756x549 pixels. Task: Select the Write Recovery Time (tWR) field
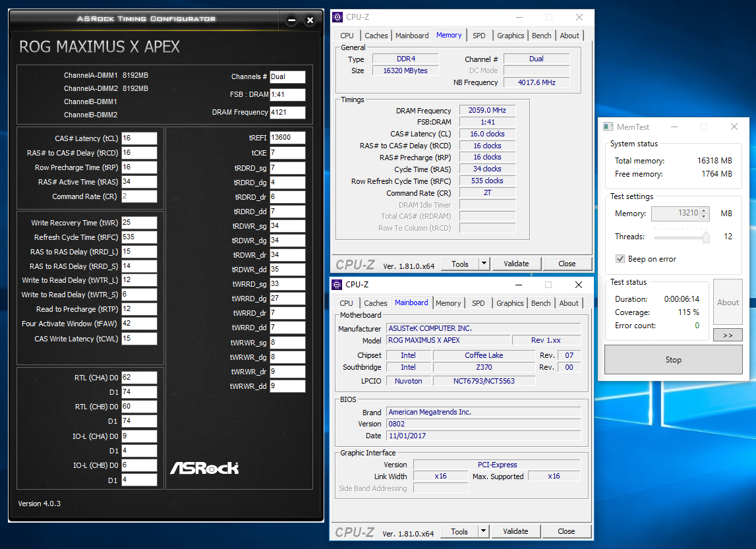139,223
